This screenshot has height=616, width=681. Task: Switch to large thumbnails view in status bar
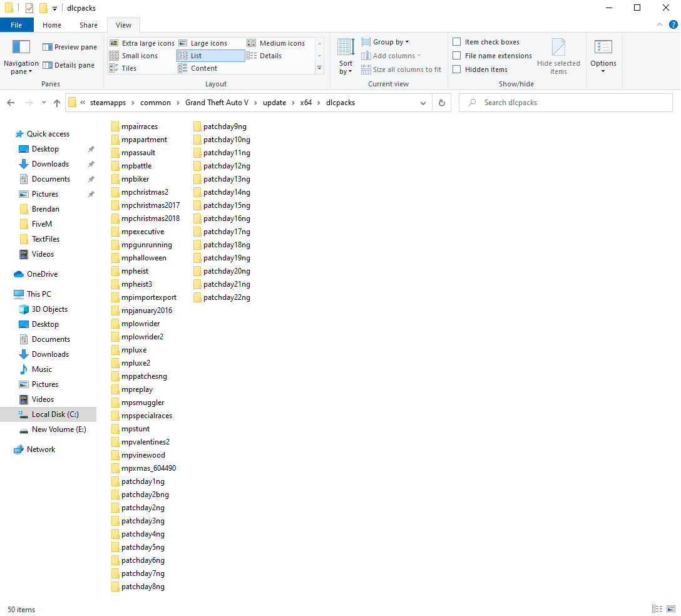coord(670,609)
